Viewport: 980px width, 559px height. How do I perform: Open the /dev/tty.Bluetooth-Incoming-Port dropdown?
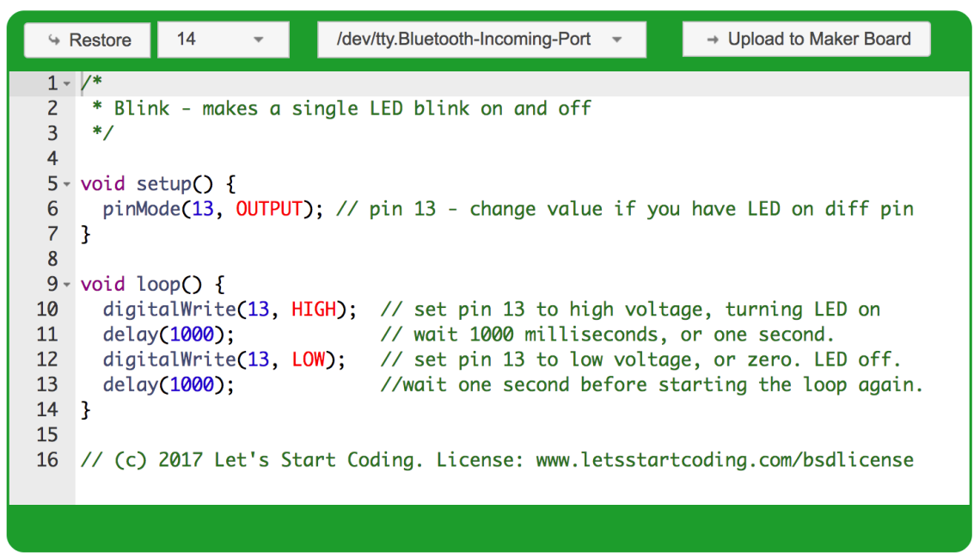481,39
